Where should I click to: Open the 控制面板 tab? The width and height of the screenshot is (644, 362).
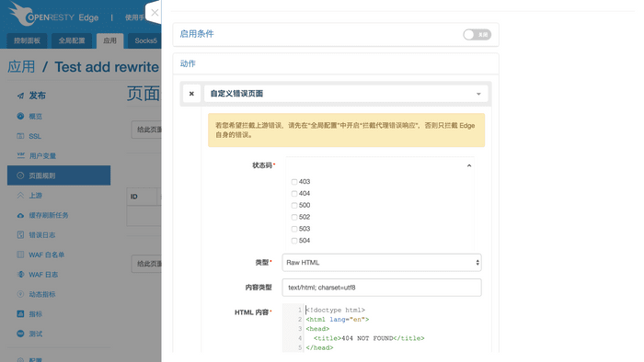click(x=27, y=41)
